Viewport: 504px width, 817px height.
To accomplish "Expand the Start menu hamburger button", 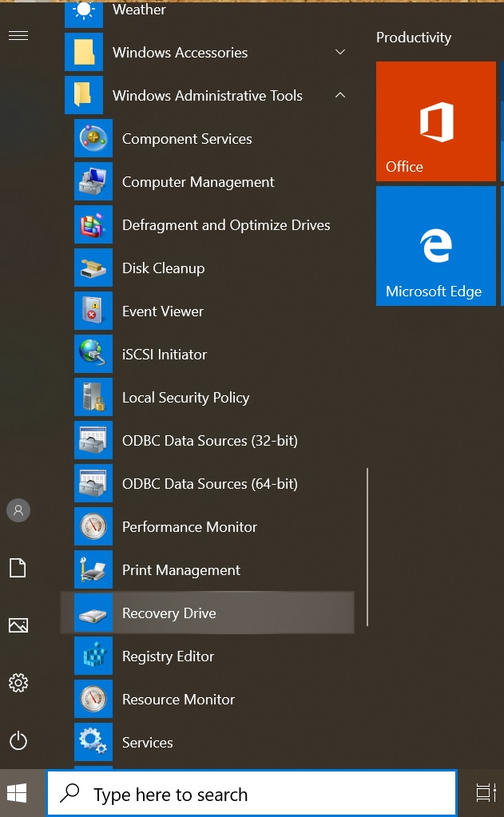I will tap(18, 35).
